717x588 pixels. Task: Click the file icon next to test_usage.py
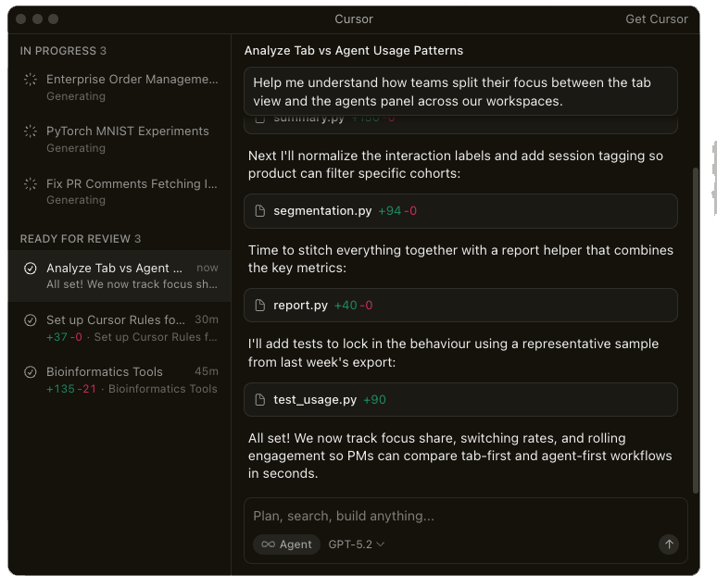[x=260, y=400]
